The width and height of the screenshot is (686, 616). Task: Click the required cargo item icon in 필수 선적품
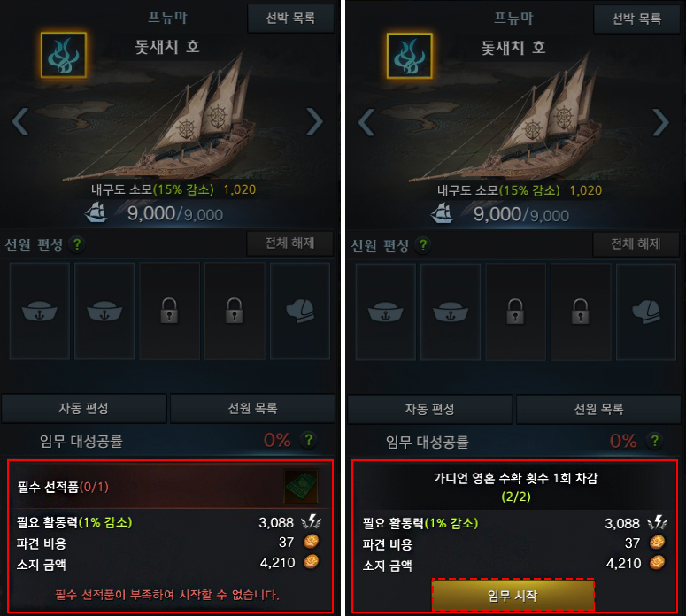(x=301, y=487)
